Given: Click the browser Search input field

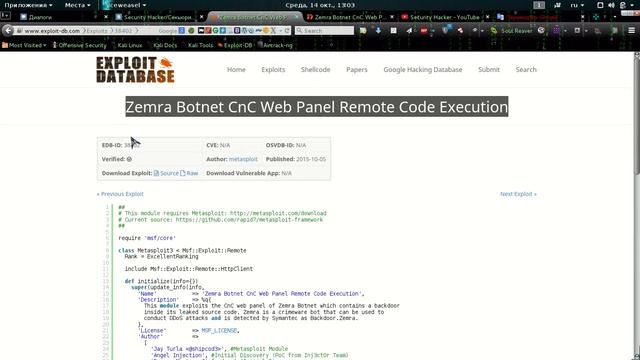Looking at the screenshot, I should click(x=324, y=31).
